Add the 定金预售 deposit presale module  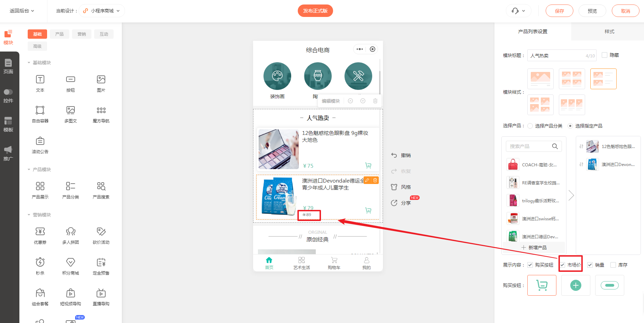click(101, 266)
